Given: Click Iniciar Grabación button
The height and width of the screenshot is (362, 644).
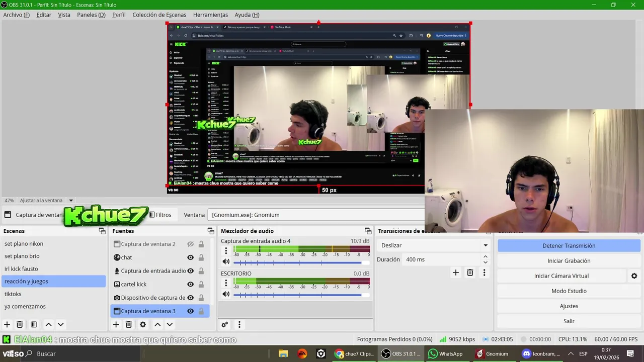Looking at the screenshot, I should click(x=569, y=261).
